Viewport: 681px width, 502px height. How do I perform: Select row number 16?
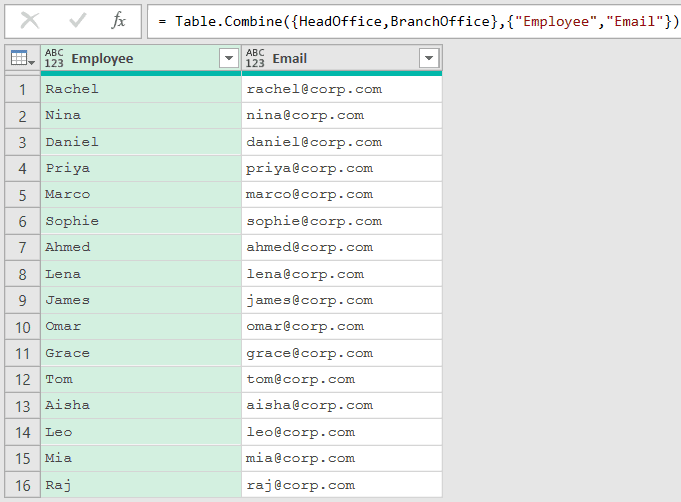23,485
